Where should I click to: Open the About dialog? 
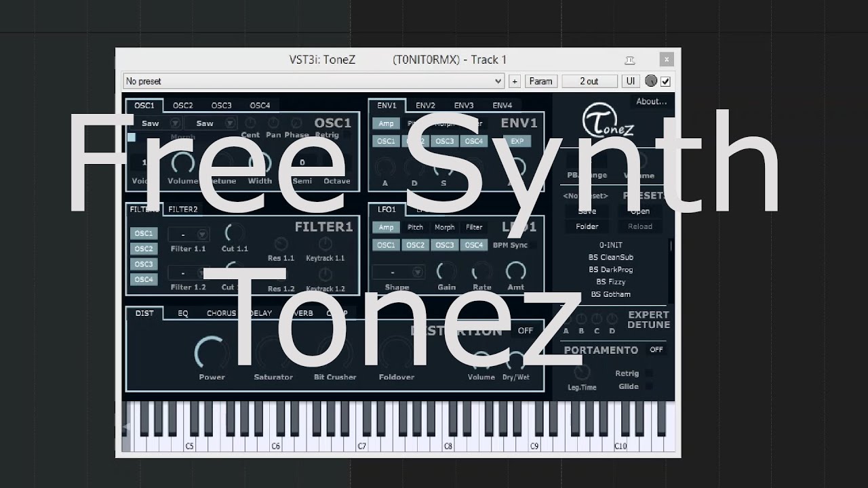click(651, 102)
